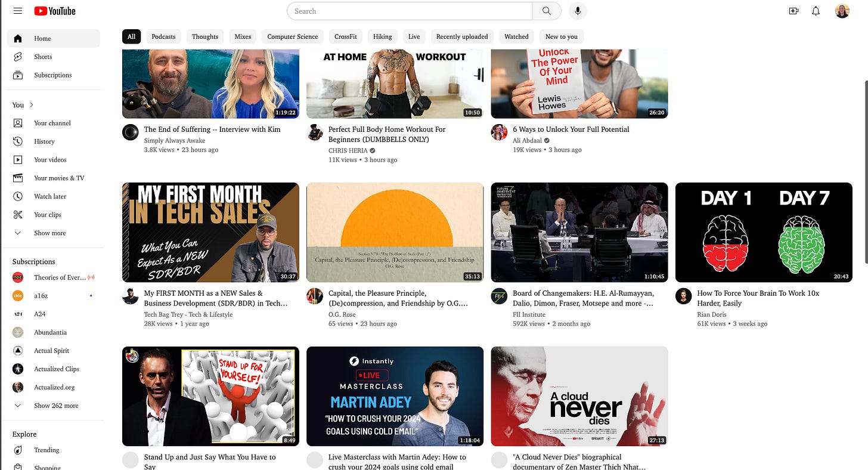Open the Abundantia subscription
Screen dimensions: 868x470
point(53,332)
